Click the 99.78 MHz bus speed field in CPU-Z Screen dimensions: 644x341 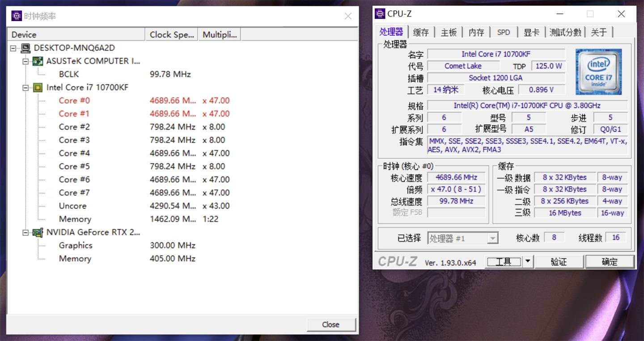click(x=456, y=201)
